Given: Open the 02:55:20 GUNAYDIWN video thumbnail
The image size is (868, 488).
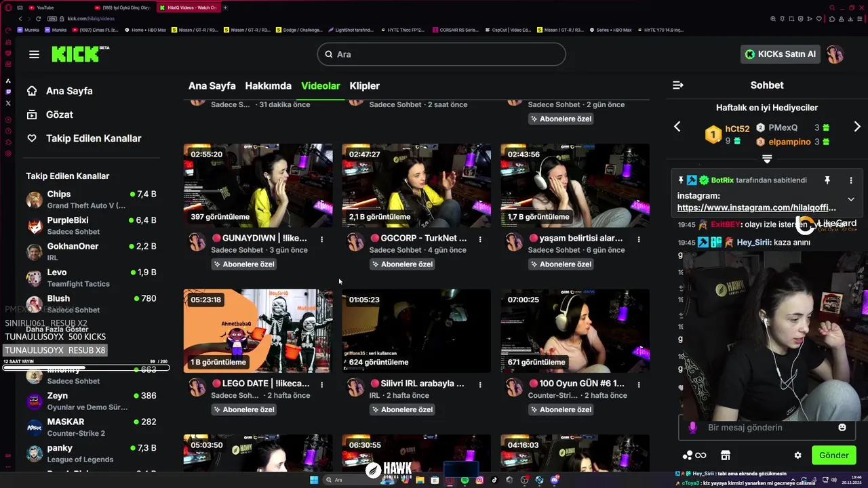Looking at the screenshot, I should click(x=258, y=185).
